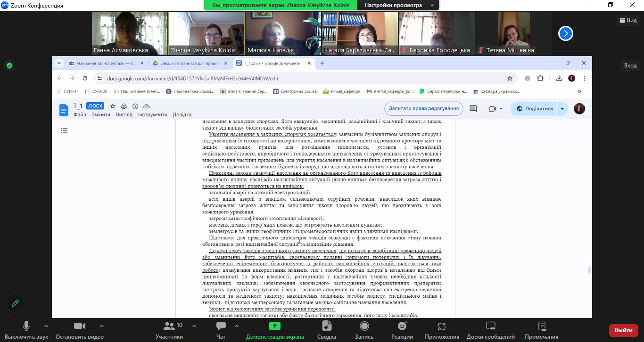Select Ганна Асмаковська video thumbnail
Screen dimensions: 644x342
click(x=129, y=33)
